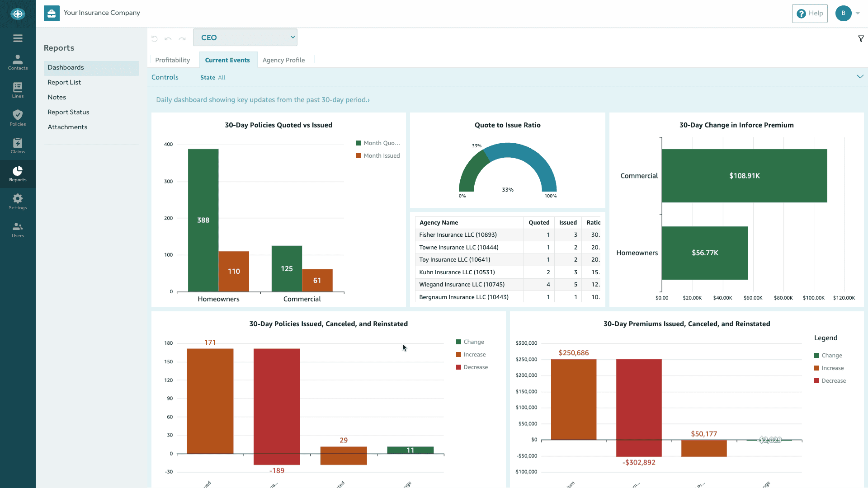Open the filter funnel icon
Viewport: 868px width, 488px height.
click(861, 39)
